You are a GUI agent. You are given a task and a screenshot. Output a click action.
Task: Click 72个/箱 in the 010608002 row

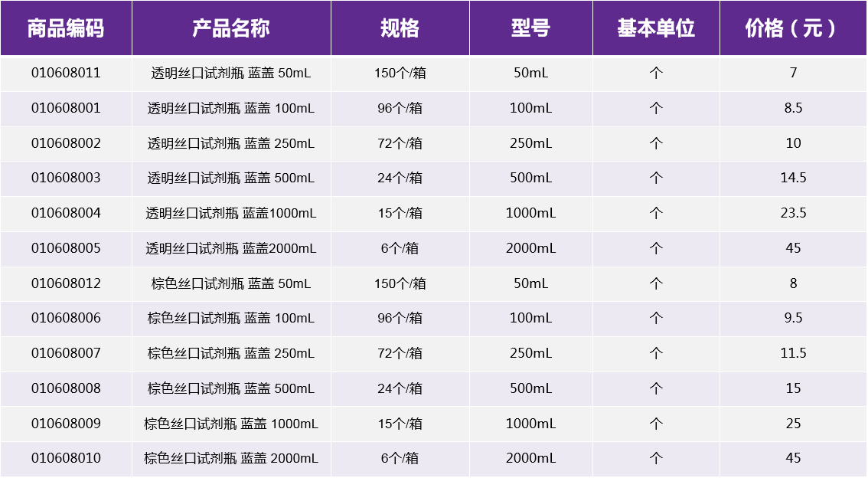[400, 143]
